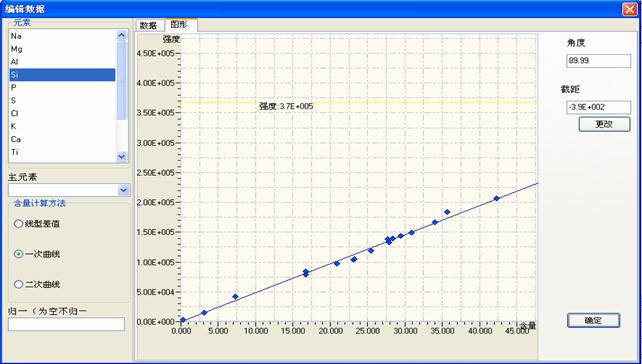Confirm with the 确定 button
Screen dimensions: 642x364
tap(593, 321)
